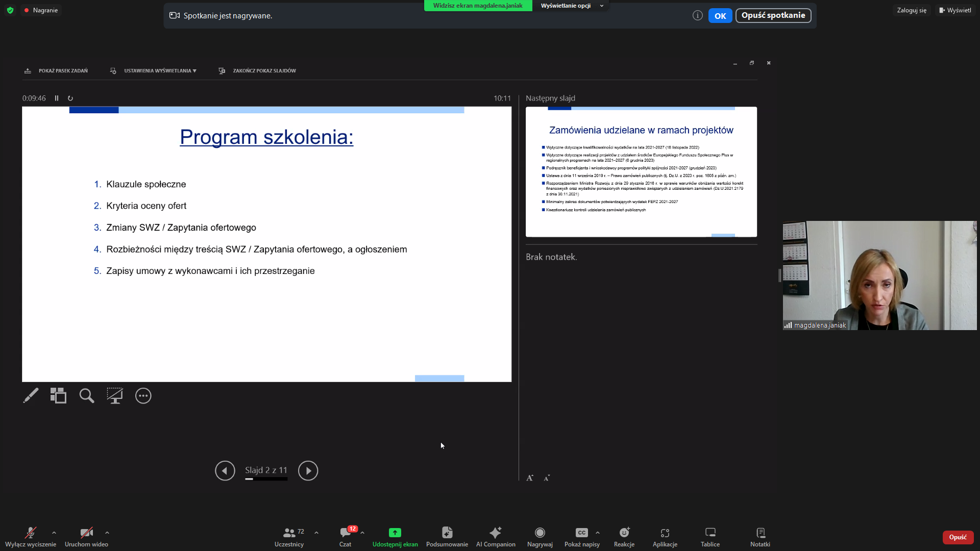Click the red Opuść leave button

click(958, 537)
